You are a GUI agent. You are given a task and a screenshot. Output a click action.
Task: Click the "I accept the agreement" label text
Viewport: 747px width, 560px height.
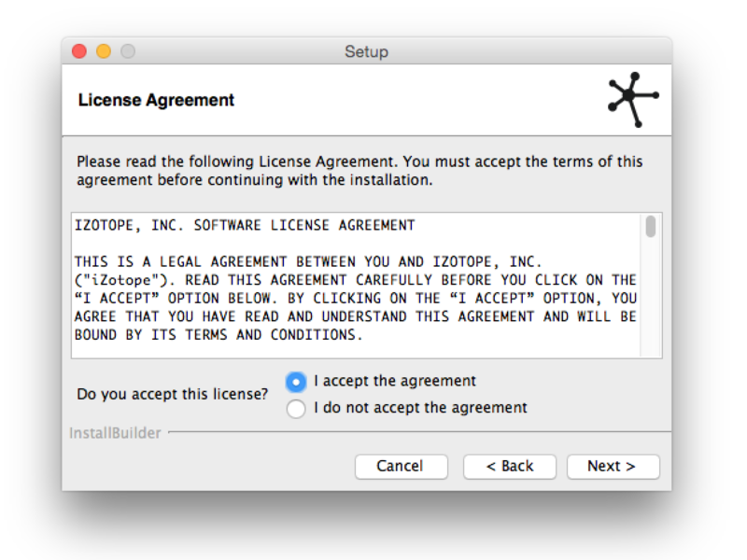point(395,381)
